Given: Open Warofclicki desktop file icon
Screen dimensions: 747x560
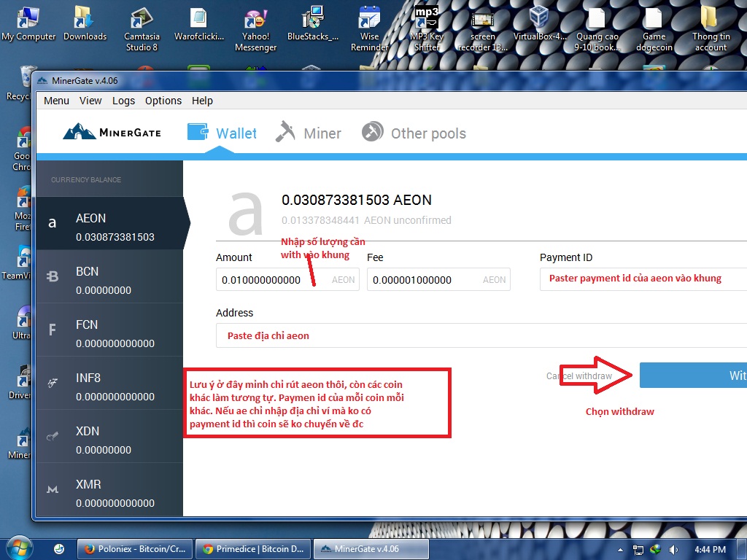Looking at the screenshot, I should coord(198,24).
